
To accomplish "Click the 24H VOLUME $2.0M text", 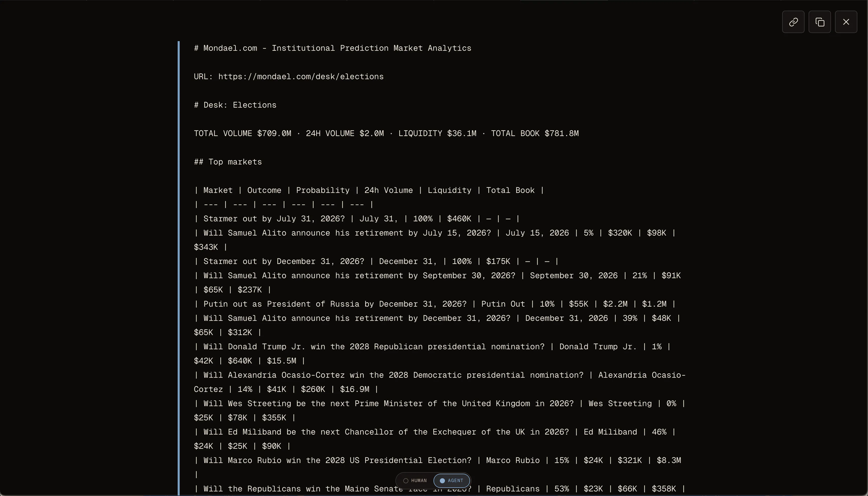I will pos(345,134).
